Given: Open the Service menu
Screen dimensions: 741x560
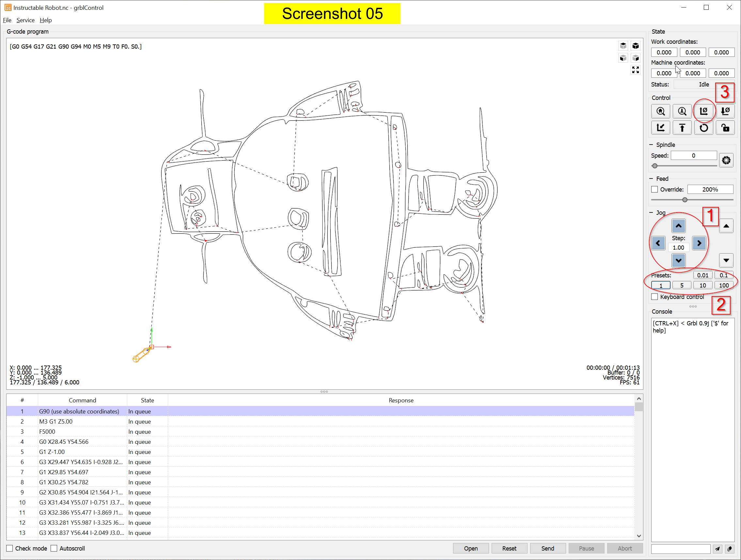Looking at the screenshot, I should (25, 20).
